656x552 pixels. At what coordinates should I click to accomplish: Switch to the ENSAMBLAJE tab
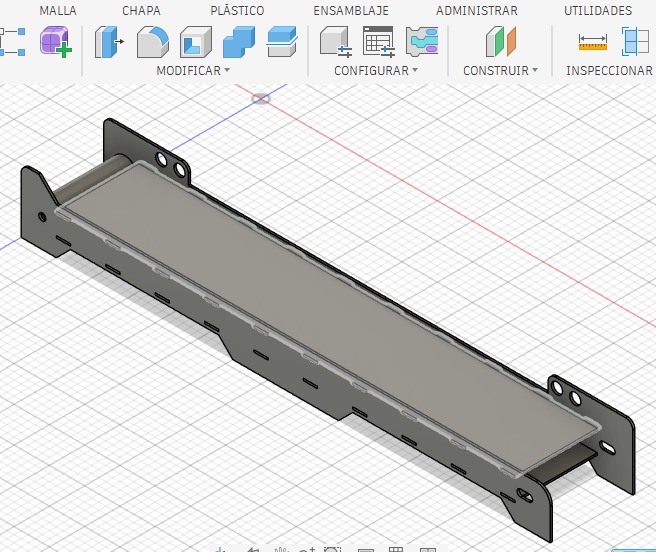pos(351,10)
